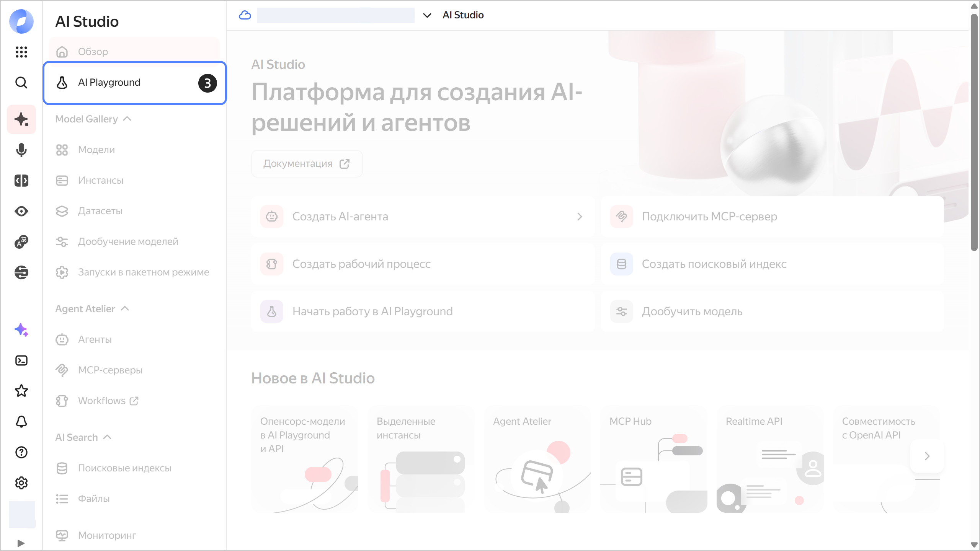Open the Документация link

click(306, 163)
